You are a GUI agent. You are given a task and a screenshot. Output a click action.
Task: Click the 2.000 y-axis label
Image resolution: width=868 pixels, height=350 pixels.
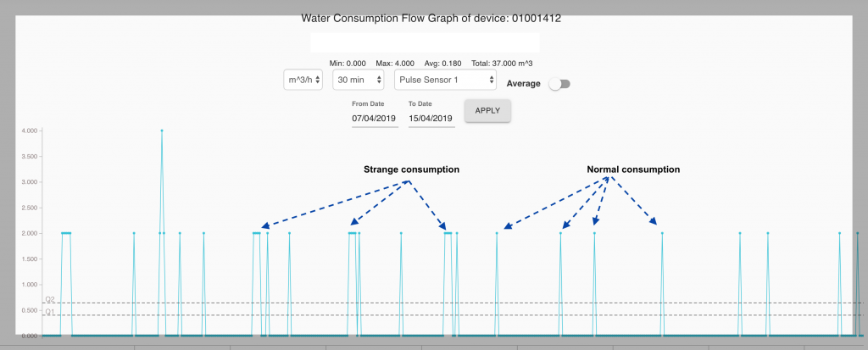click(x=30, y=233)
